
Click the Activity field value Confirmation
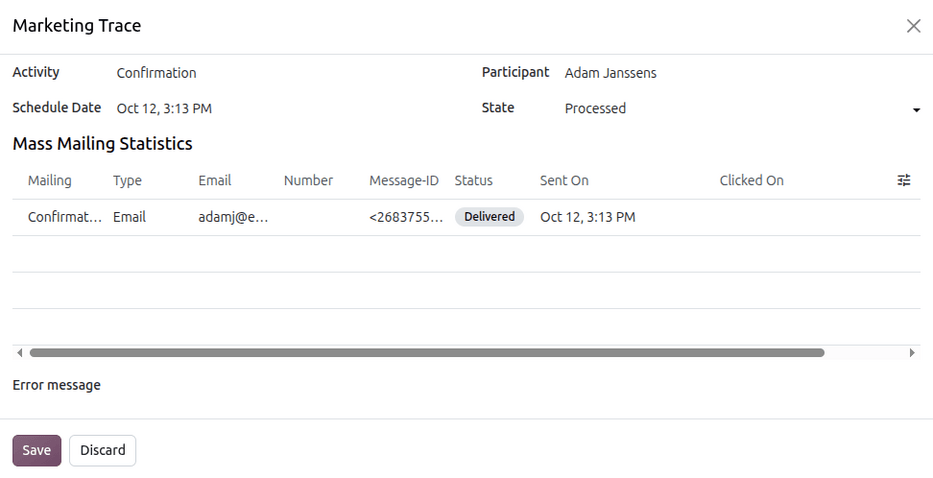tap(156, 73)
